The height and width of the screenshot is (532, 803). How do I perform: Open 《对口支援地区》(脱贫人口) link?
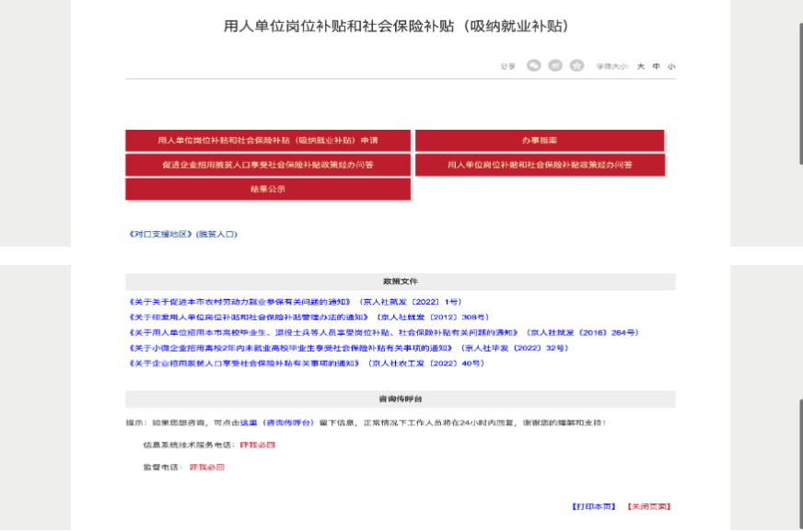(x=183, y=235)
